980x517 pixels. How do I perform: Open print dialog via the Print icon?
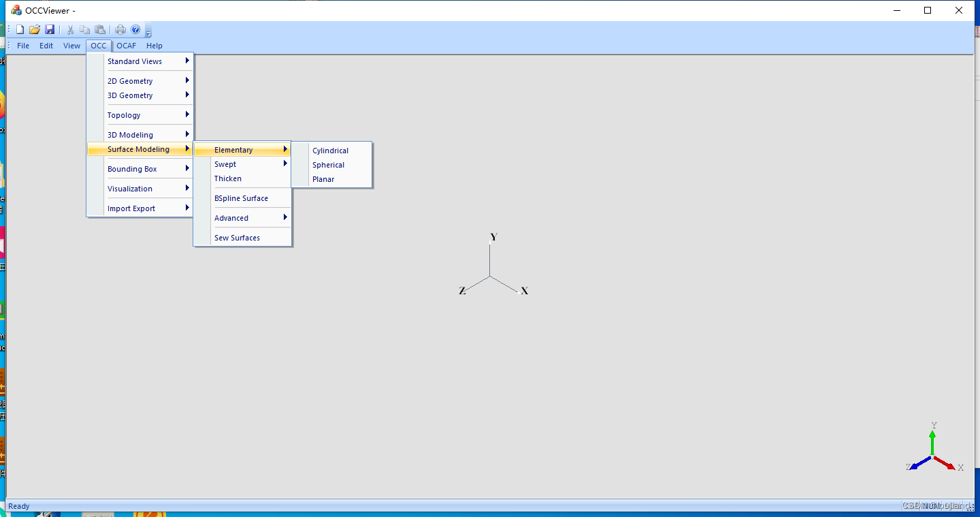[120, 29]
